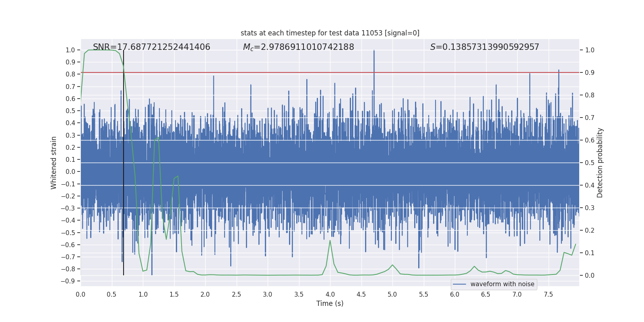
Task: Click the left y-axis tick label 1.0
Action: [x=70, y=50]
